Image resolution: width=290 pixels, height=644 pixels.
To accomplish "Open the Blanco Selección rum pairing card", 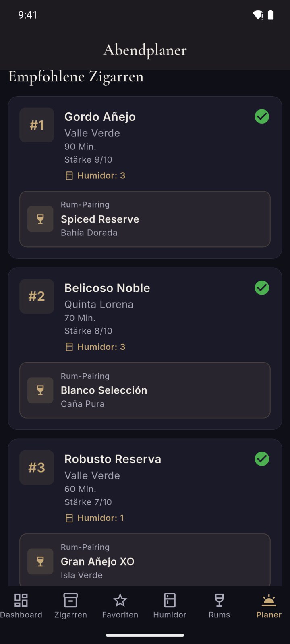I will pyautogui.click(x=145, y=390).
